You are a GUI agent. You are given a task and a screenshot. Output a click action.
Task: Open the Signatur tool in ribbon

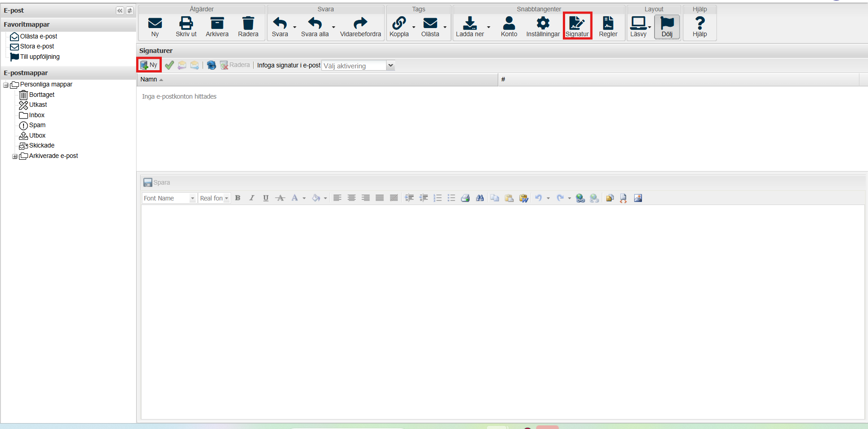pyautogui.click(x=577, y=26)
